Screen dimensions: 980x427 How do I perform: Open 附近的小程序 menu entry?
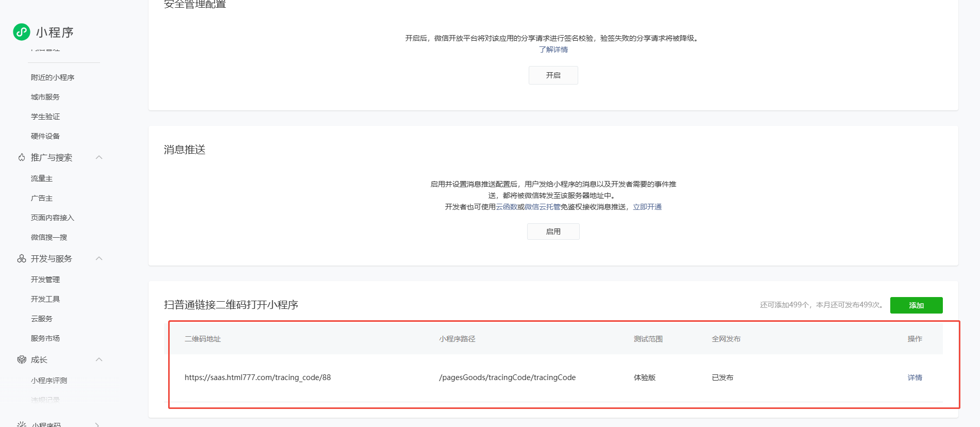[x=53, y=77]
